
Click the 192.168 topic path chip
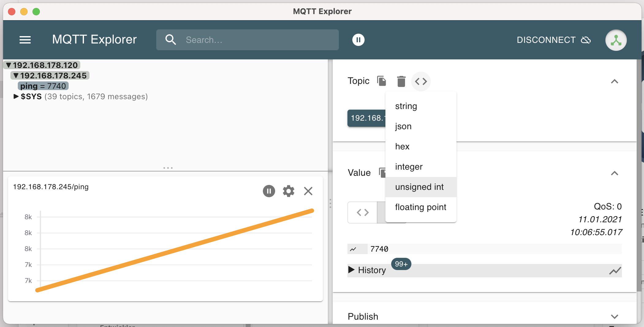click(x=366, y=118)
